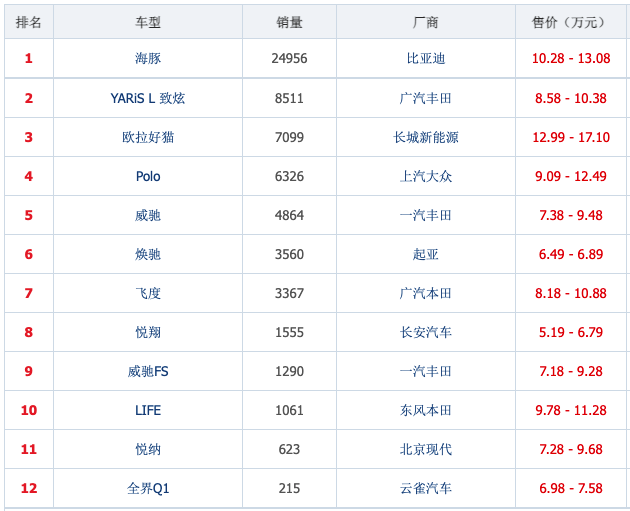Click the 云雀汽车 manufacturer link
The width and height of the screenshot is (630, 511).
pyautogui.click(x=426, y=488)
